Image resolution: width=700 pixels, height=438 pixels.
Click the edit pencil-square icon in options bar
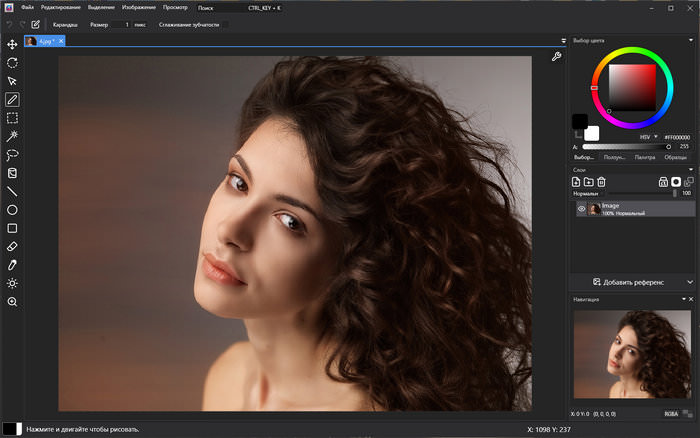coord(36,25)
